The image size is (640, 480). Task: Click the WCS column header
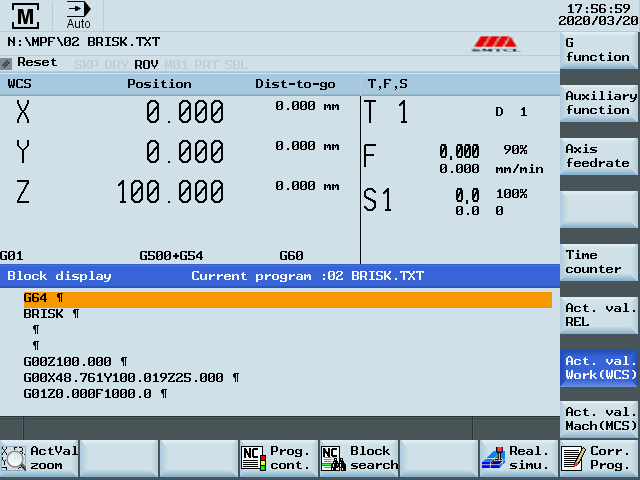19,84
